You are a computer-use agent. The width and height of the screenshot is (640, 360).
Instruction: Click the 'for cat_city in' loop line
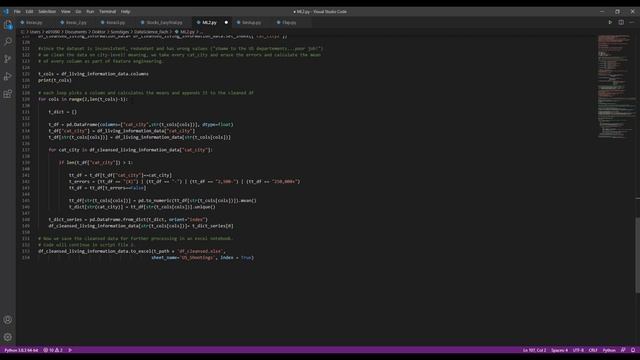[x=131, y=150]
